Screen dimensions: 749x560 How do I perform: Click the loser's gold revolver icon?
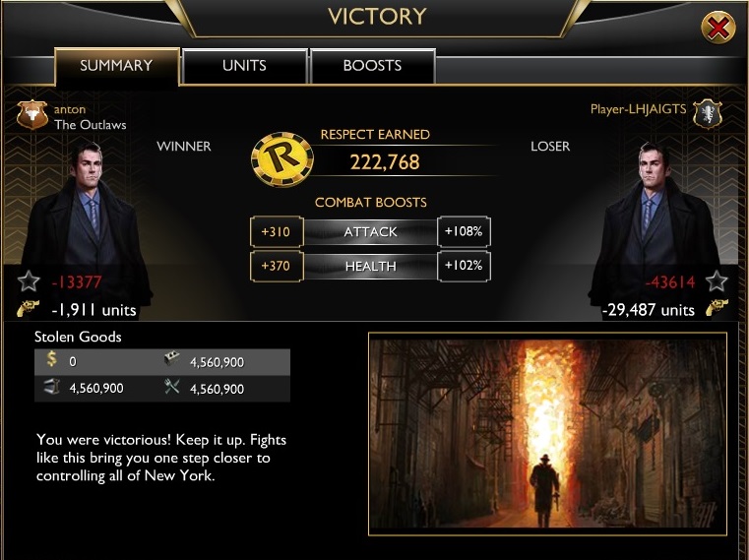pos(717,308)
